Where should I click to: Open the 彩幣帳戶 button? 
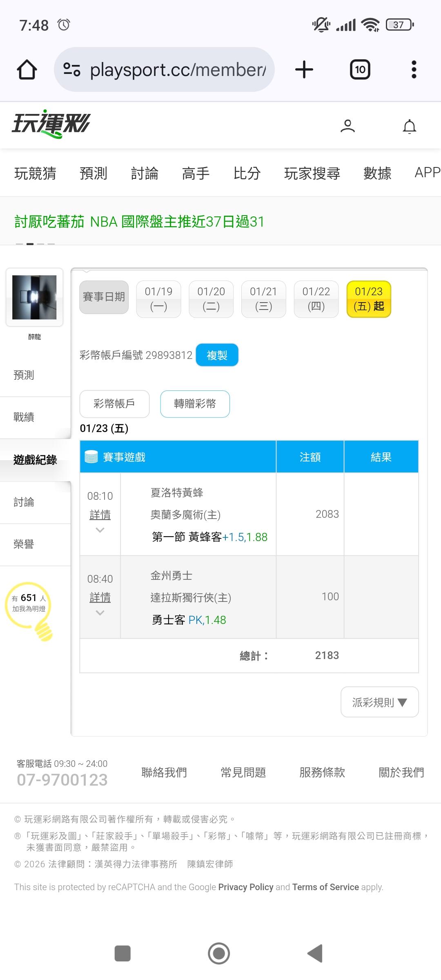[x=114, y=404]
